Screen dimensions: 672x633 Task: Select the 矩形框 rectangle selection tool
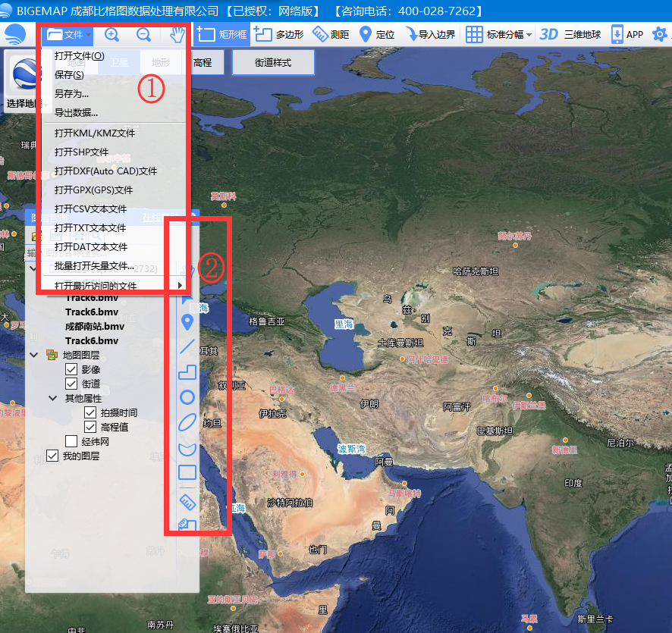point(221,34)
